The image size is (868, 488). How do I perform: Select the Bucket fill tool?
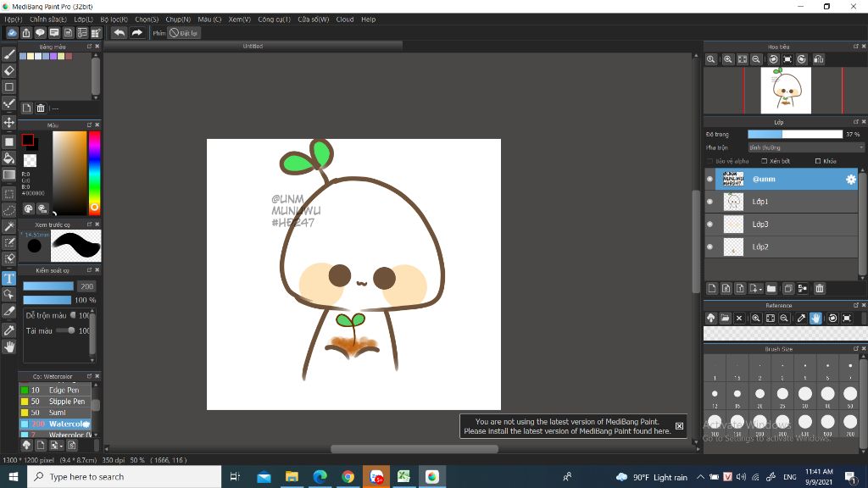coord(8,158)
